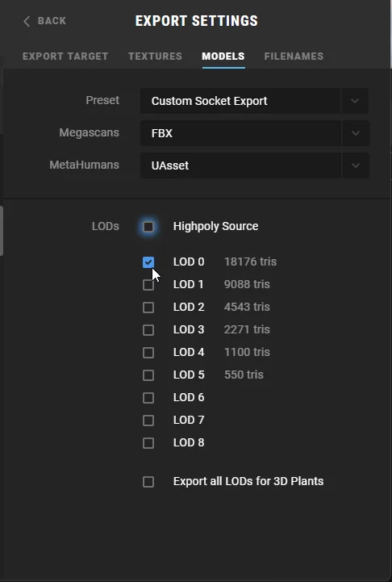Toggle the LOD 4 checkbox
The width and height of the screenshot is (392, 582).
pyautogui.click(x=148, y=353)
